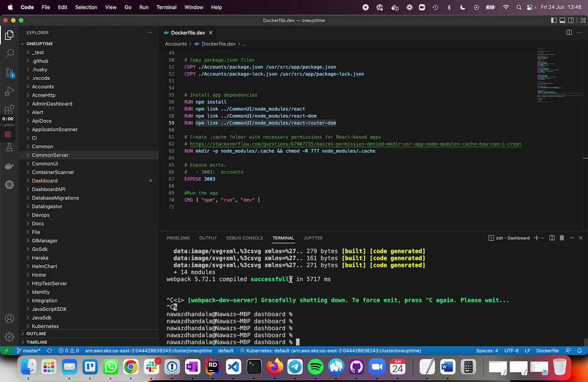The image size is (588, 382).
Task: Expand the CommonServer folder
Action: click(x=50, y=155)
